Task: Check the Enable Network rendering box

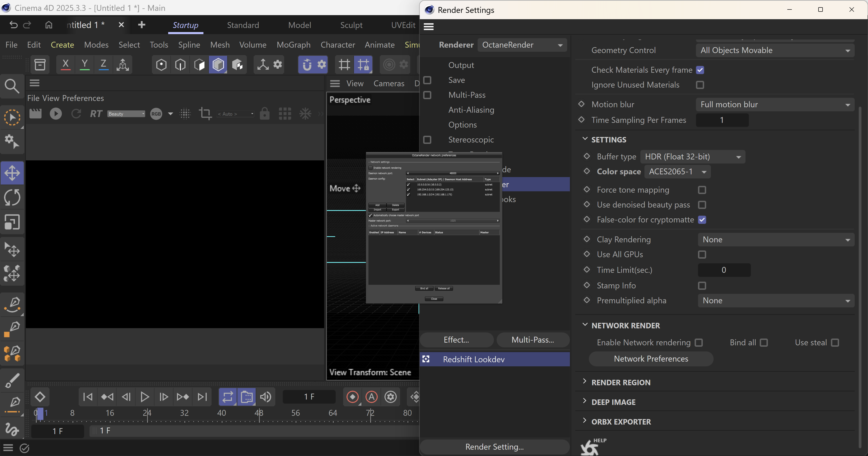Action: (x=699, y=342)
